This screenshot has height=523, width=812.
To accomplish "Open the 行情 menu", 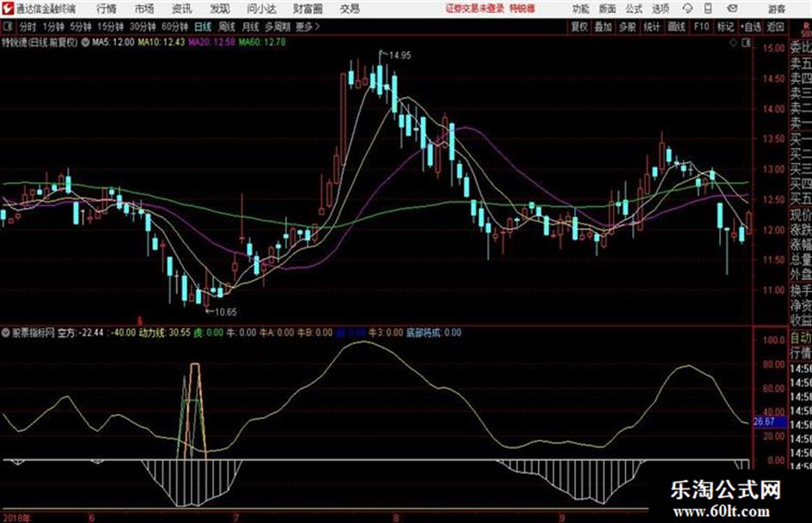I will (107, 9).
